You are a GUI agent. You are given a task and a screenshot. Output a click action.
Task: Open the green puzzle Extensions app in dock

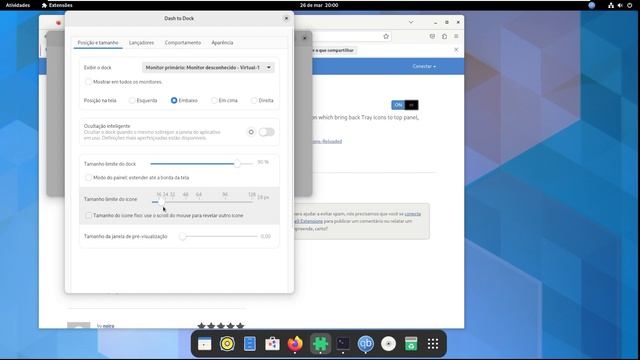320,344
